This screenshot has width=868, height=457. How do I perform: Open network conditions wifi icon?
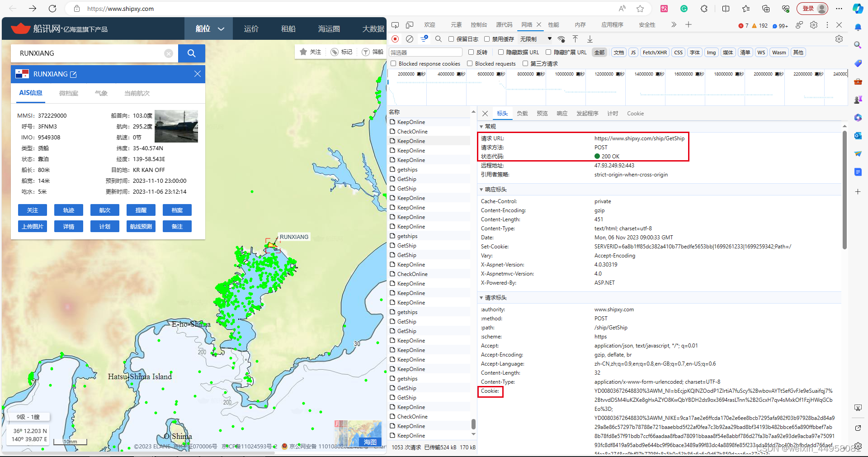(x=561, y=39)
